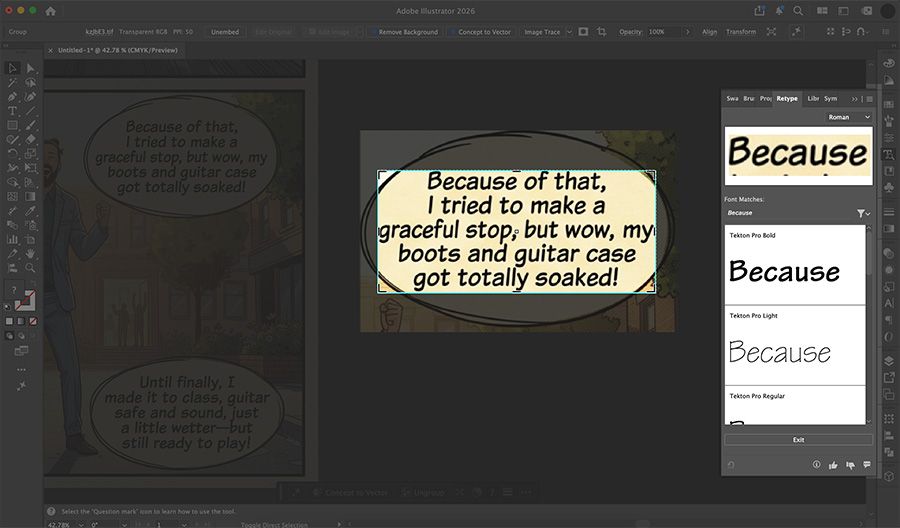
Task: Select the Paintbrush tool
Action: click(x=30, y=125)
